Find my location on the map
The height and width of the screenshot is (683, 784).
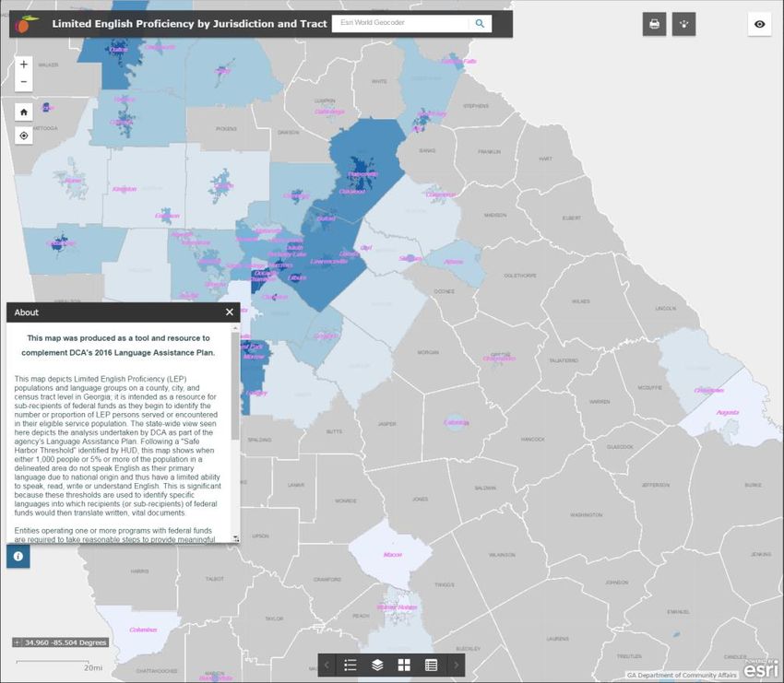tap(24, 135)
